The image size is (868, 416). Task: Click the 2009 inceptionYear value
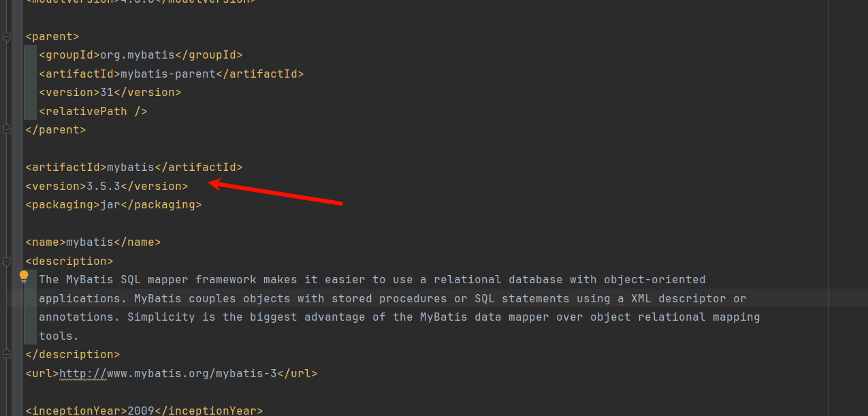141,411
